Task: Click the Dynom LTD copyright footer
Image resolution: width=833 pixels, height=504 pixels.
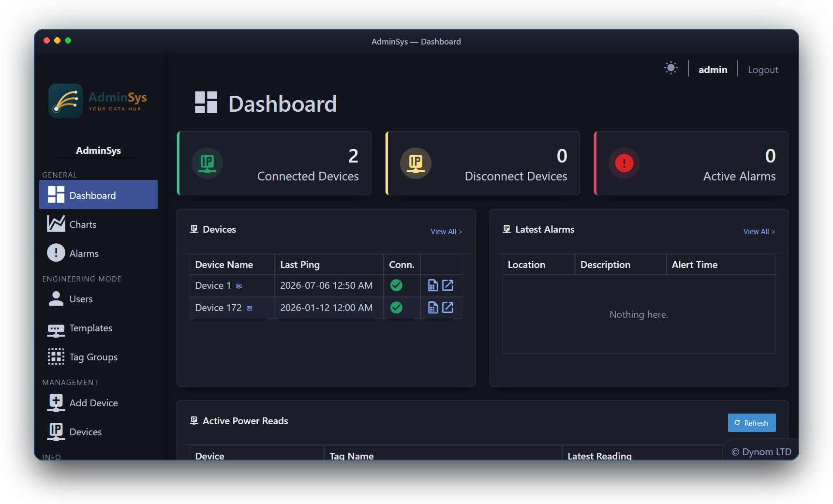Action: tap(761, 452)
